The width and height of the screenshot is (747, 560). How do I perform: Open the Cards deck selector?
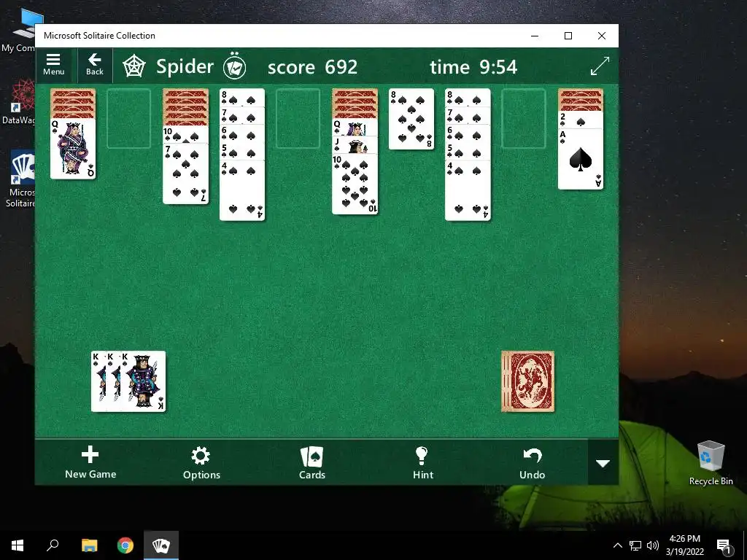pos(312,462)
